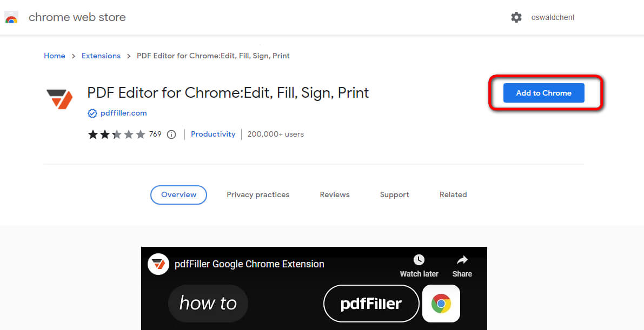
Task: Click the Chrome Web Store logo
Action: point(12,17)
